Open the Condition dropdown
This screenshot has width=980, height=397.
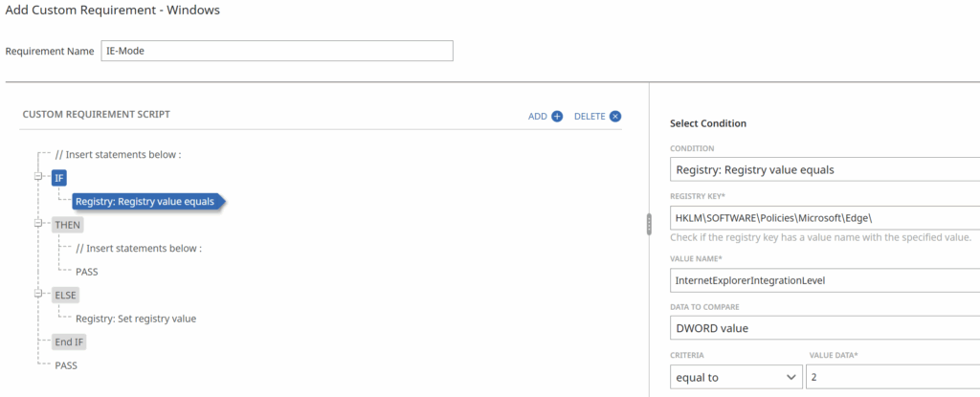pos(823,170)
